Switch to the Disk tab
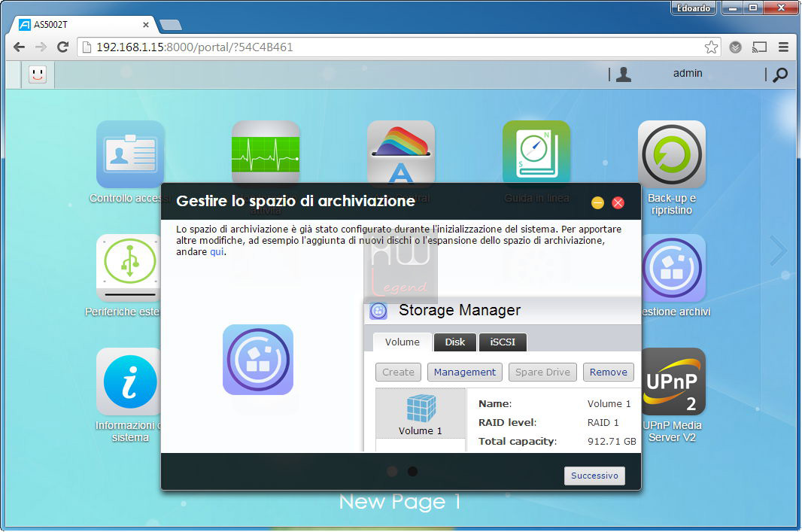Image resolution: width=802 pixels, height=532 pixels. [454, 342]
